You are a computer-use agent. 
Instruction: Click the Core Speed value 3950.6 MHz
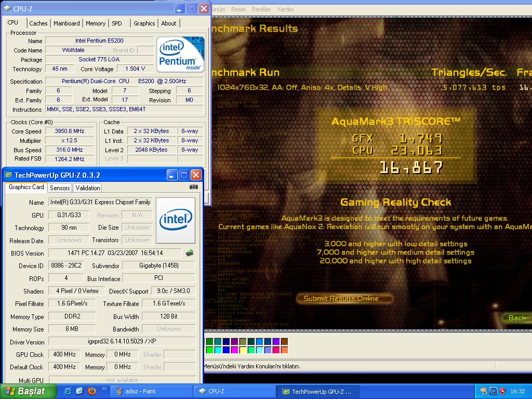pos(70,131)
